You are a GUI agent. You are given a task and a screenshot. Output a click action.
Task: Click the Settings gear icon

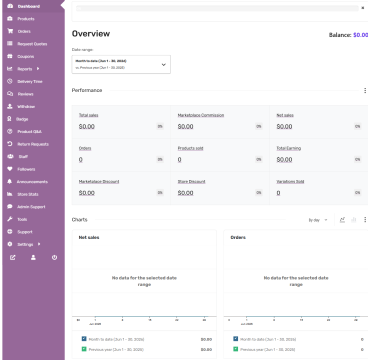pos(10,244)
